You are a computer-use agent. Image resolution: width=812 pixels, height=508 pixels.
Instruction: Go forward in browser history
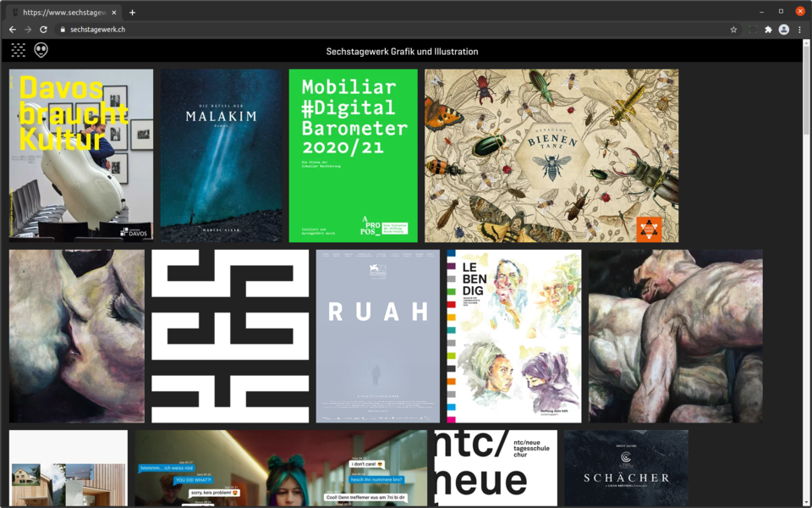coord(28,30)
